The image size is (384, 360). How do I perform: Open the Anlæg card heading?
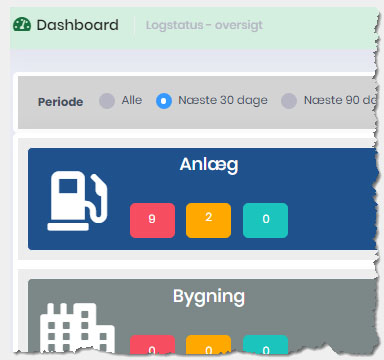(x=209, y=165)
